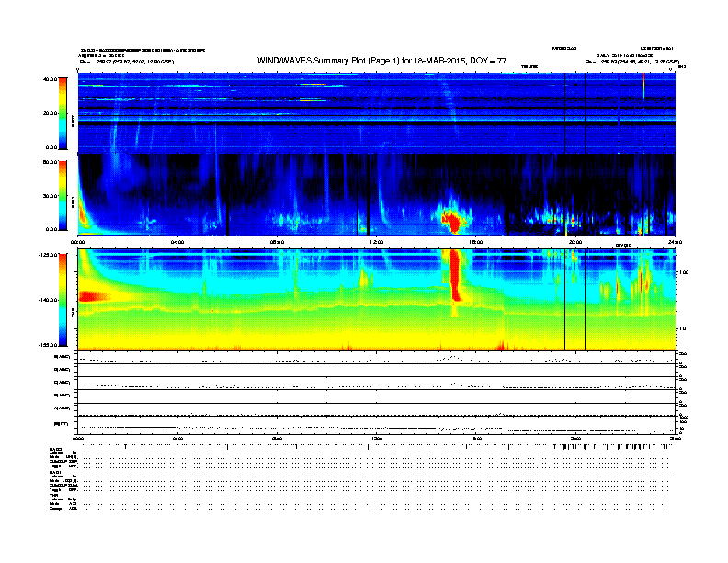
Task: Click the 100 tick label beside TNR panel
Action: pyautogui.click(x=684, y=272)
